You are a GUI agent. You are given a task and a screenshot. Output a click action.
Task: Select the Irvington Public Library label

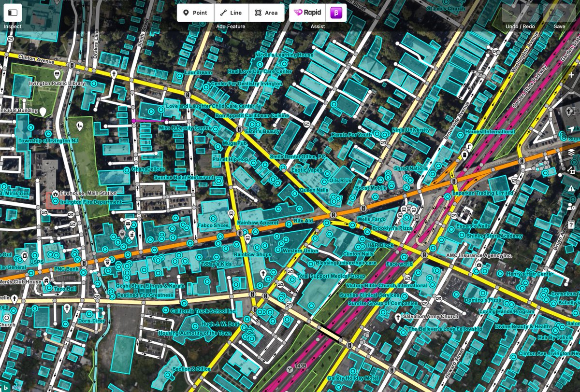point(57,84)
